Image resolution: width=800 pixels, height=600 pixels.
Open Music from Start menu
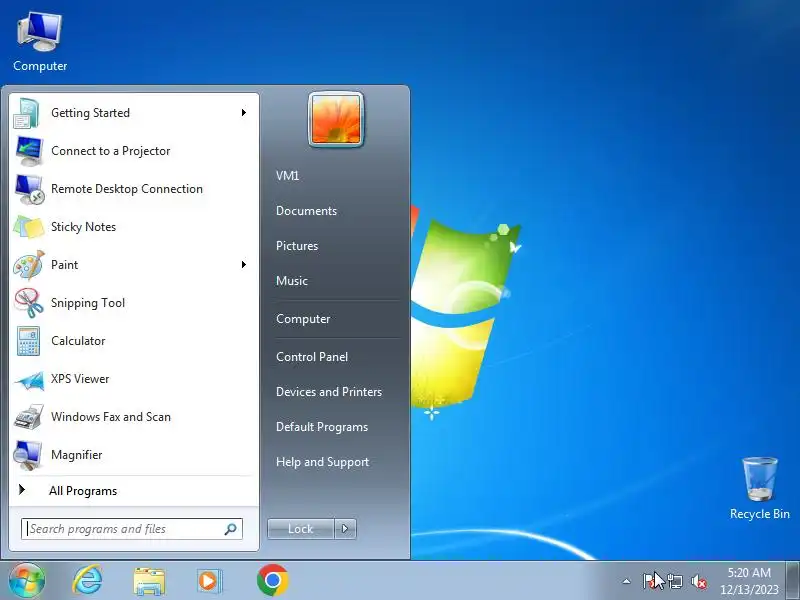[292, 281]
